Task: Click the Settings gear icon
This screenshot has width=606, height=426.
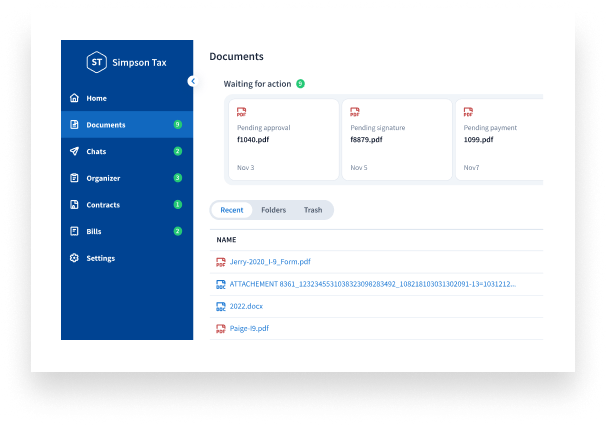Action: (x=74, y=258)
